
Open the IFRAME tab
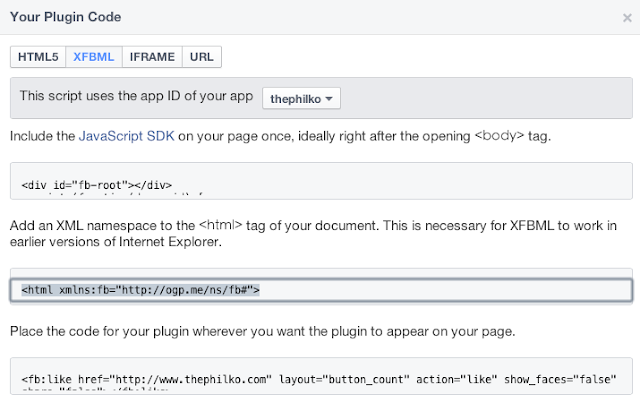(152, 57)
